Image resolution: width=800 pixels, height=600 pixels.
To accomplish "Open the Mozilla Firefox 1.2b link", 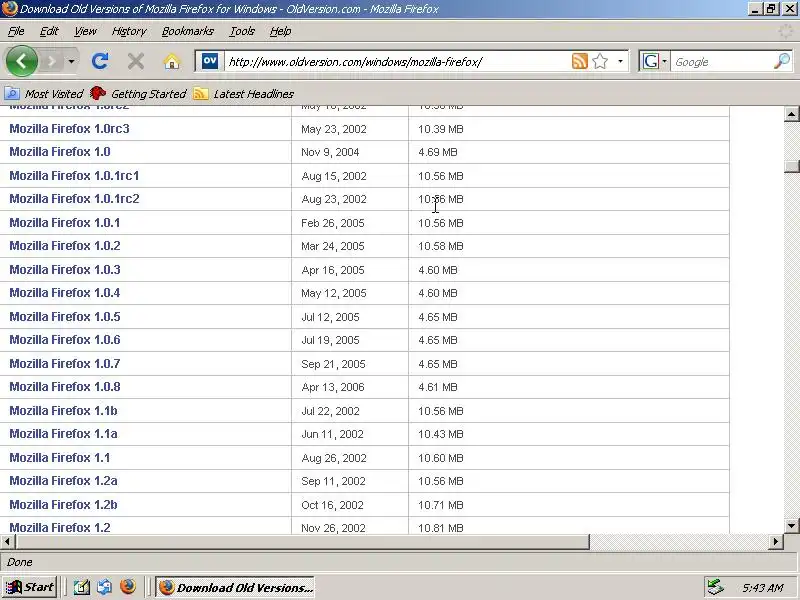I will coord(63,504).
